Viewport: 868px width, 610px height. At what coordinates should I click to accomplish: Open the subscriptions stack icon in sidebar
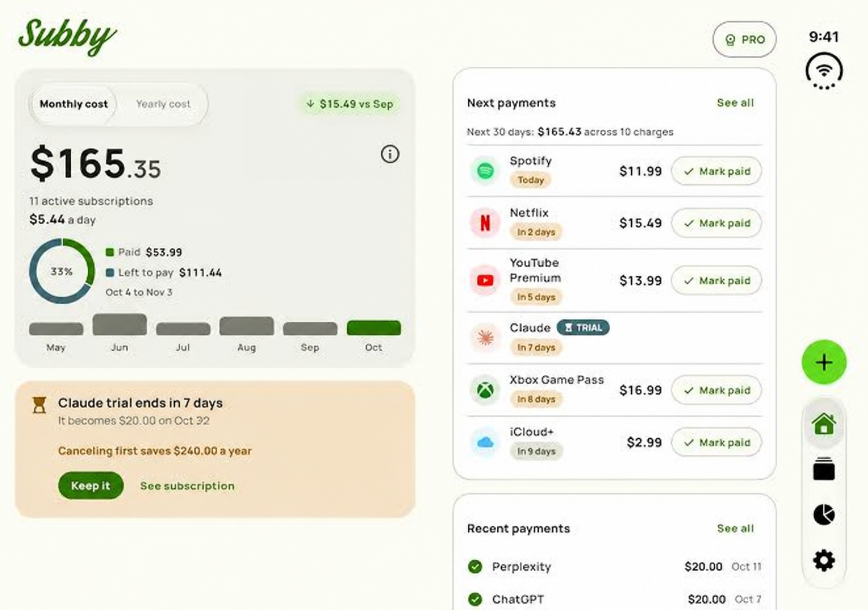[824, 469]
